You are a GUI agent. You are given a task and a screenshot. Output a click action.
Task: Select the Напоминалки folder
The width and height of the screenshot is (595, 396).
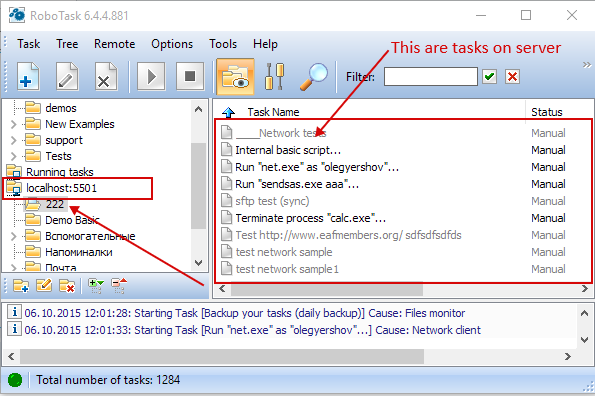[79, 252]
